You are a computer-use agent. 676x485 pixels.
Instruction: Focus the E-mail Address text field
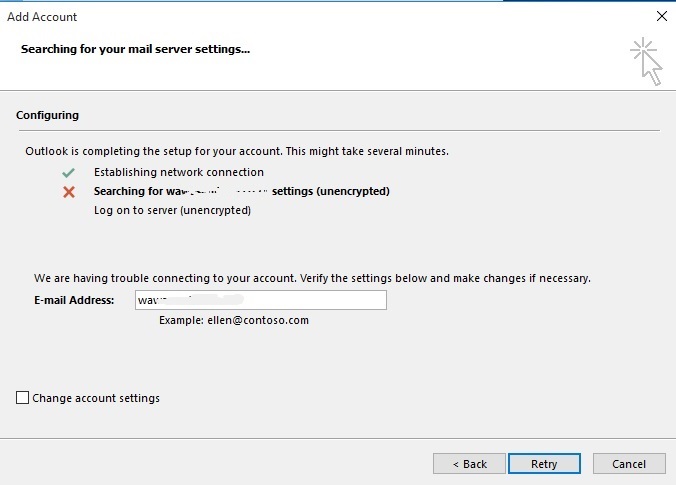tap(260, 300)
